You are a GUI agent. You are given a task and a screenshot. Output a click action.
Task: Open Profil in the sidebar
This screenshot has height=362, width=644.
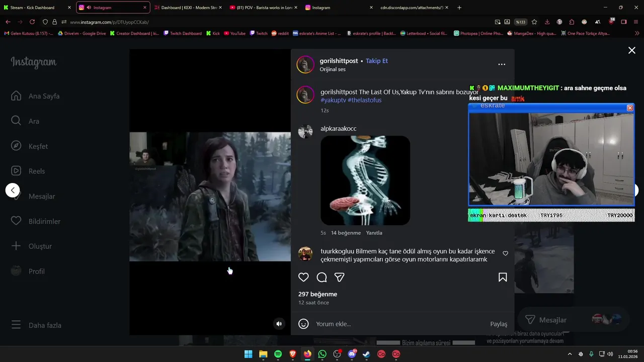pyautogui.click(x=28, y=271)
